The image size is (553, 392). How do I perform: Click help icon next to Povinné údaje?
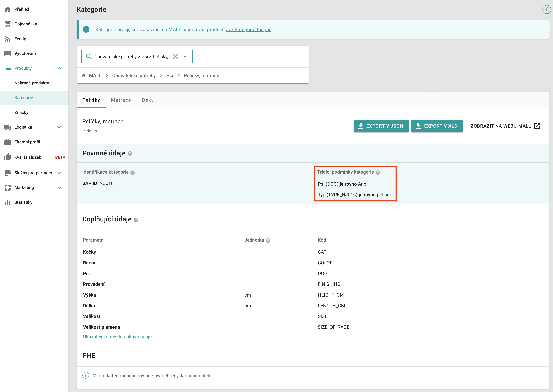point(130,153)
